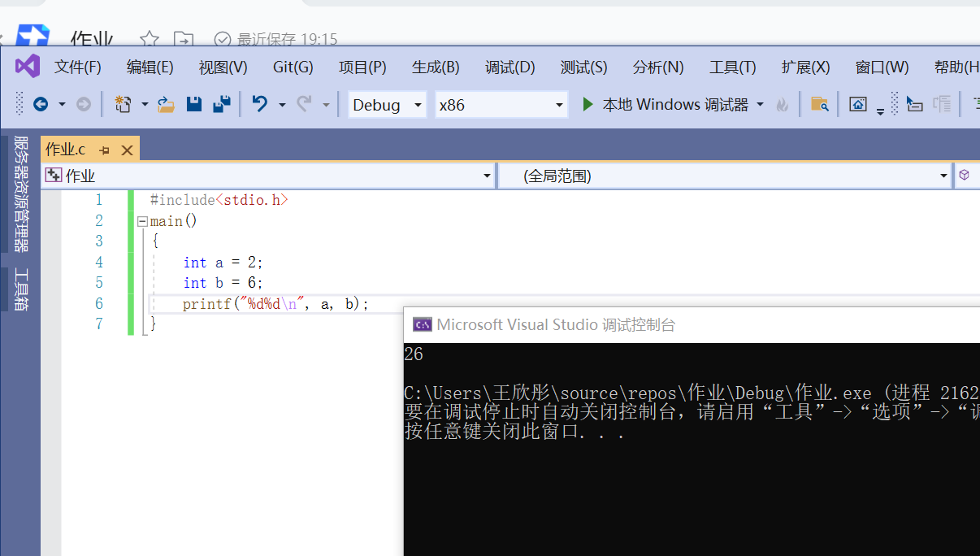Click the Visual Studio logo icon
The height and width of the screenshot is (556, 980).
[x=28, y=66]
